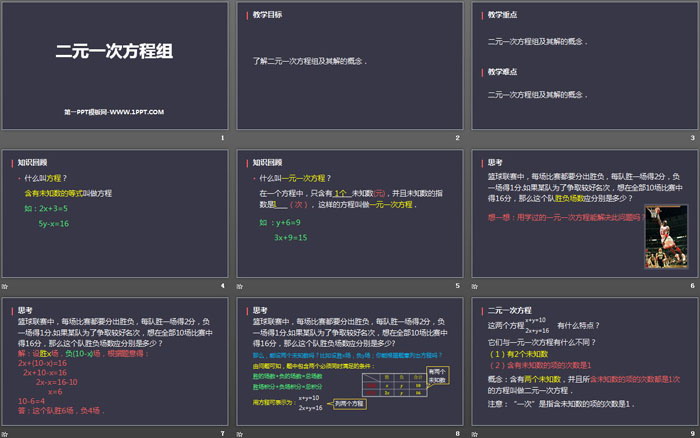Viewport: 700px width, 438px height.
Task: Click slide number 7 label
Action: (x=222, y=434)
